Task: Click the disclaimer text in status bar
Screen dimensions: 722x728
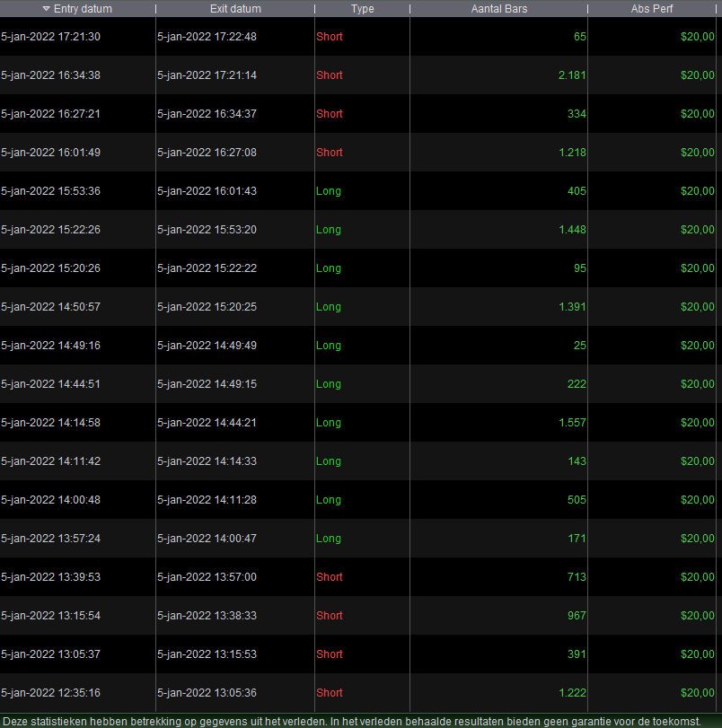Action: point(352,721)
